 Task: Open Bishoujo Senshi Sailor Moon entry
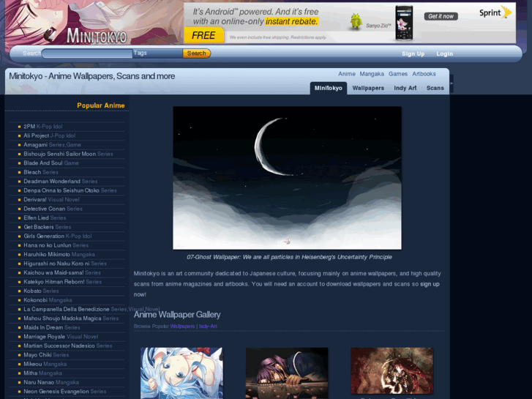[60, 154]
